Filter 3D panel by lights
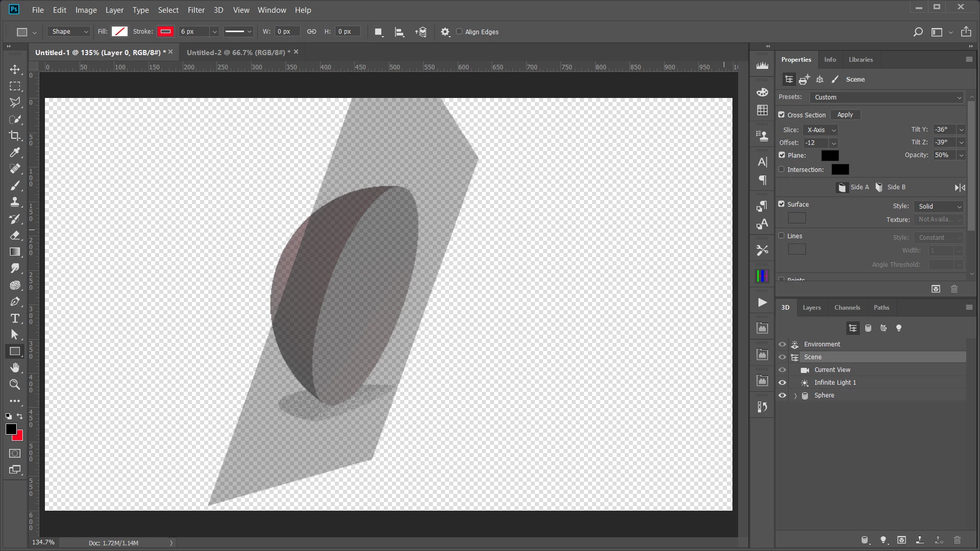Screen dimensions: 980x551 (x=899, y=328)
